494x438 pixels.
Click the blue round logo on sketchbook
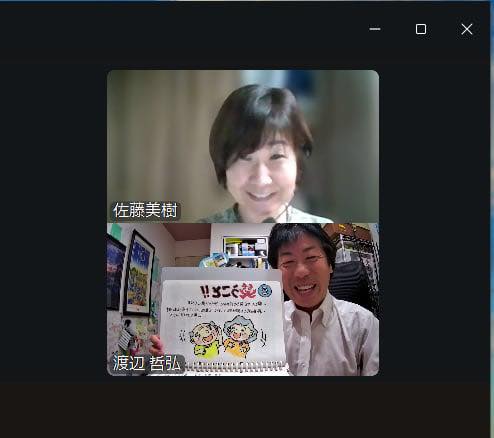265,291
